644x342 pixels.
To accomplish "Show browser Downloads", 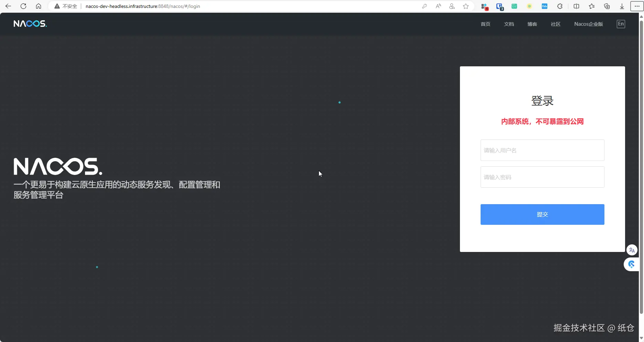I will point(622,6).
